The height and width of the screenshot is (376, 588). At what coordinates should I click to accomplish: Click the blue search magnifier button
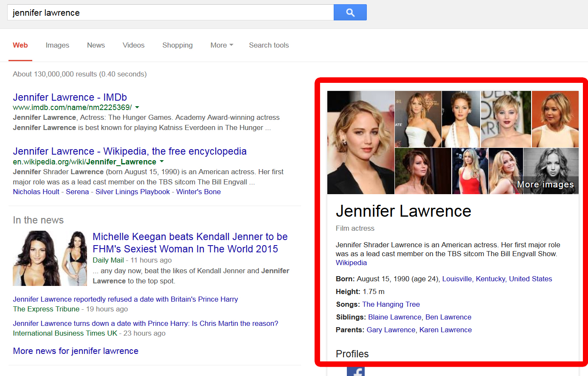click(350, 12)
